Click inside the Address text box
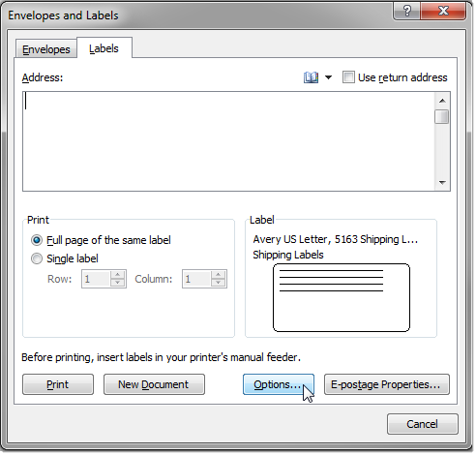The width and height of the screenshot is (476, 455). point(228,141)
